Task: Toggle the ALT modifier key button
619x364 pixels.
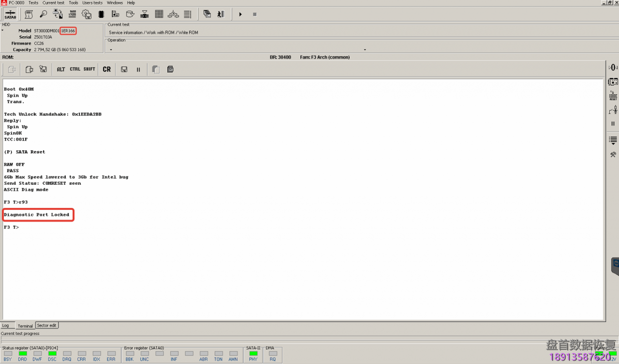Action: [61, 70]
